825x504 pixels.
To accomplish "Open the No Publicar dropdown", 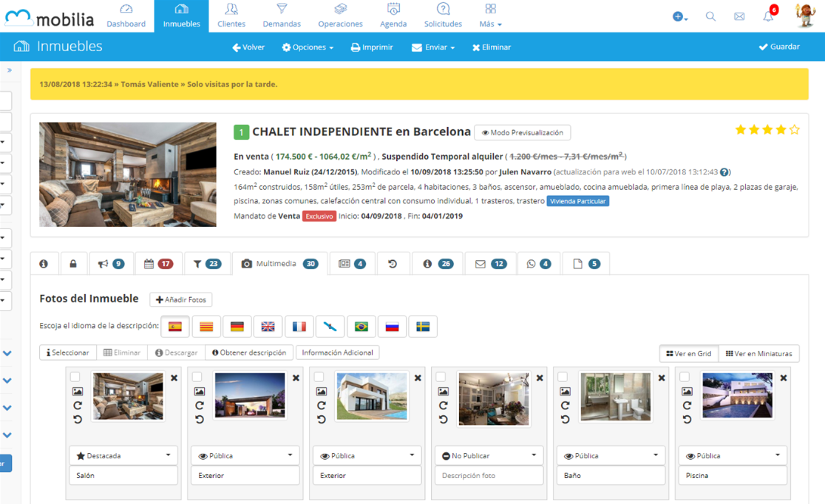I will 489,456.
